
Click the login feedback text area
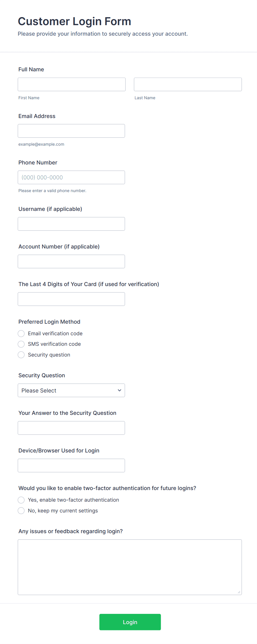(x=130, y=567)
